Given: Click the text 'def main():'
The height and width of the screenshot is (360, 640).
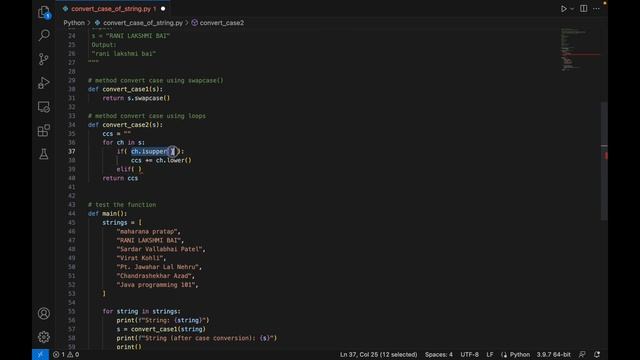Looking at the screenshot, I should click(107, 213).
